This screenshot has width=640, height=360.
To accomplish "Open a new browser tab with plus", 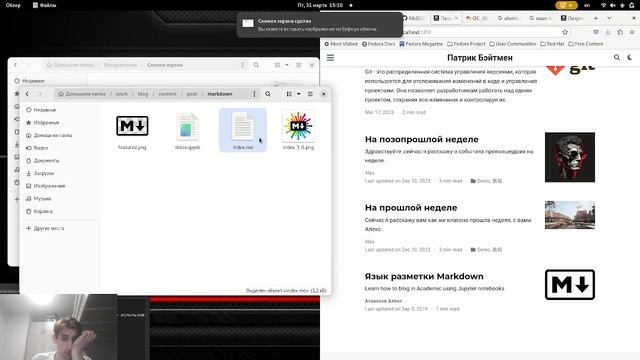I will point(596,18).
